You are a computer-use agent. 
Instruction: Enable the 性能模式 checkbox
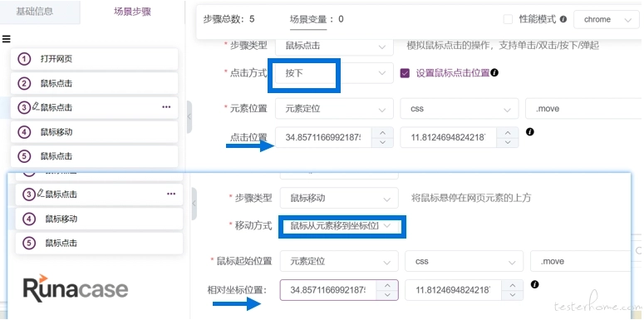coord(508,19)
